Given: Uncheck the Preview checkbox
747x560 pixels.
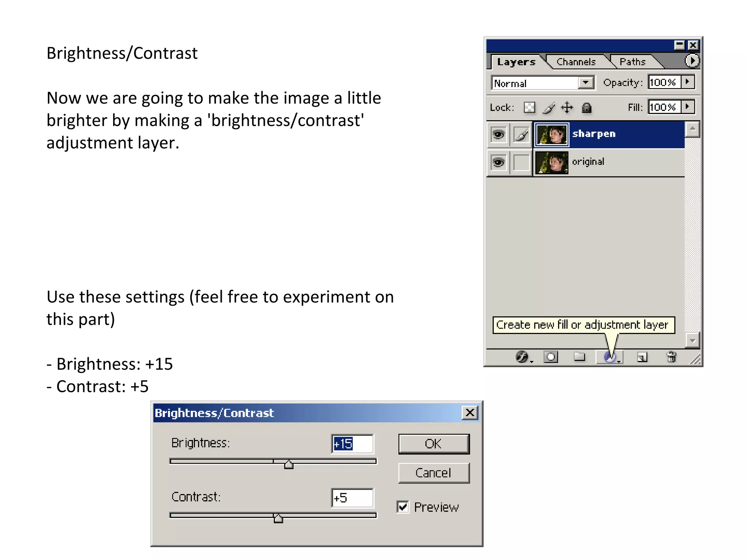Looking at the screenshot, I should tap(403, 507).
